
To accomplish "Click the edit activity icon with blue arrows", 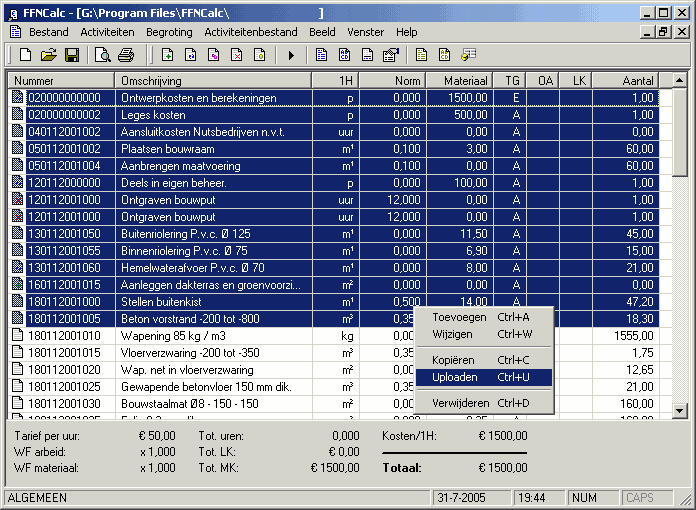I will [191, 55].
